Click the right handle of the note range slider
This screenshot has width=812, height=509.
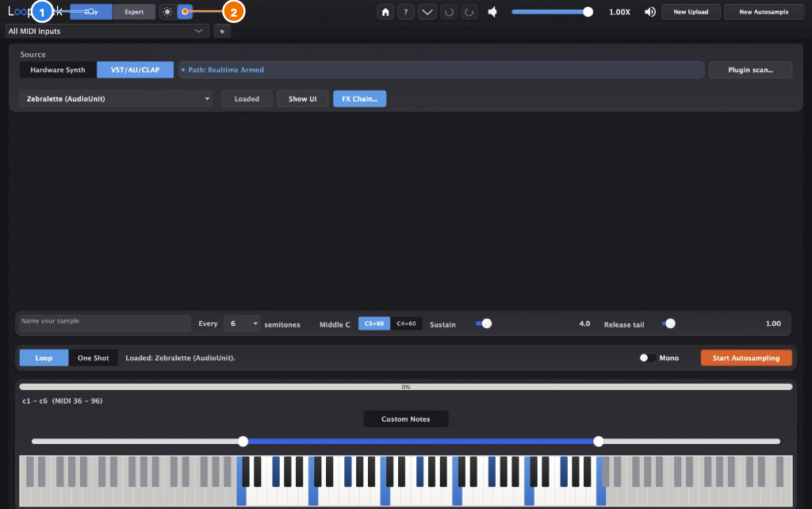[598, 441]
